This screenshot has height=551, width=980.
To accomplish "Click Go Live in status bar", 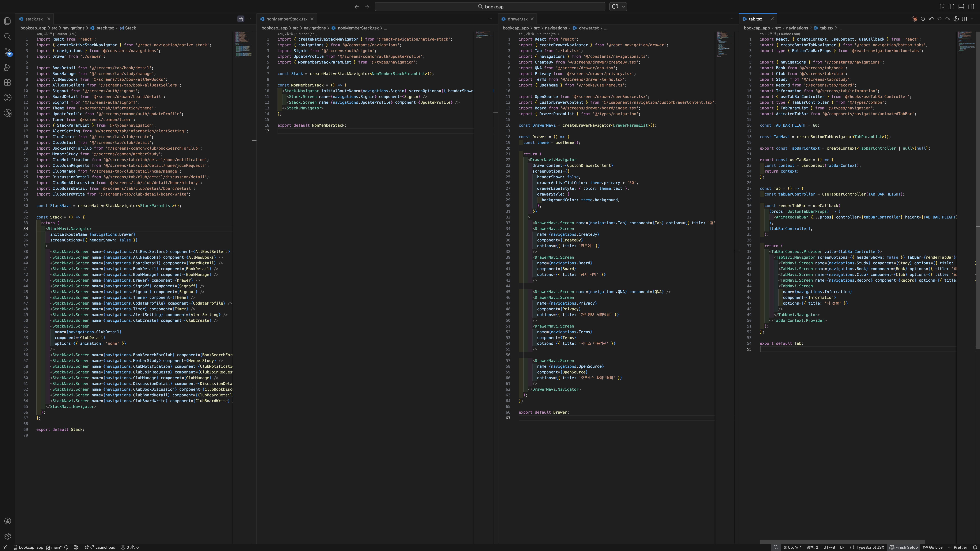I will point(933,548).
